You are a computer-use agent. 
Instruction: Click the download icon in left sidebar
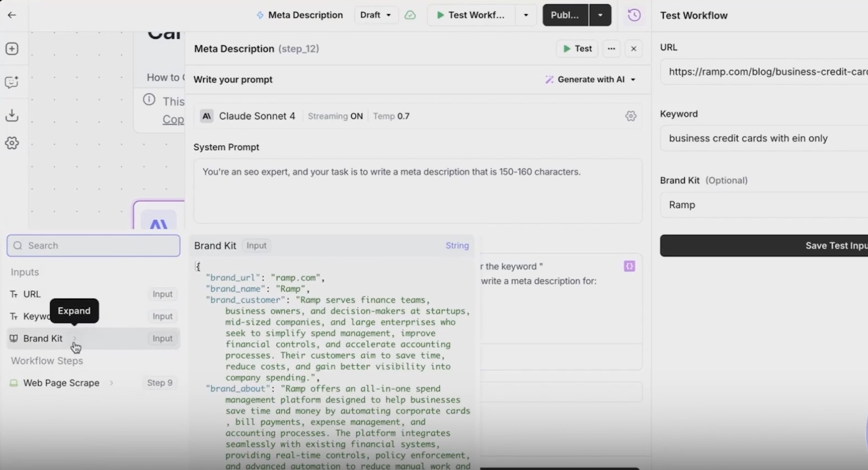[12, 115]
